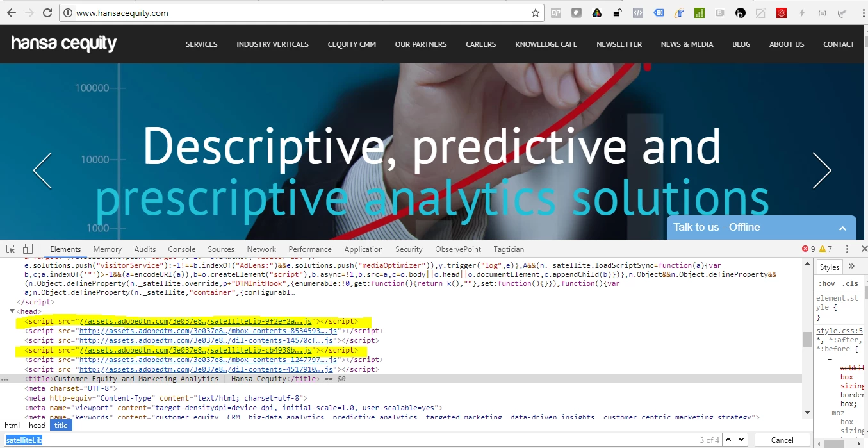
Task: Switch to the Audits tab
Action: tap(145, 249)
